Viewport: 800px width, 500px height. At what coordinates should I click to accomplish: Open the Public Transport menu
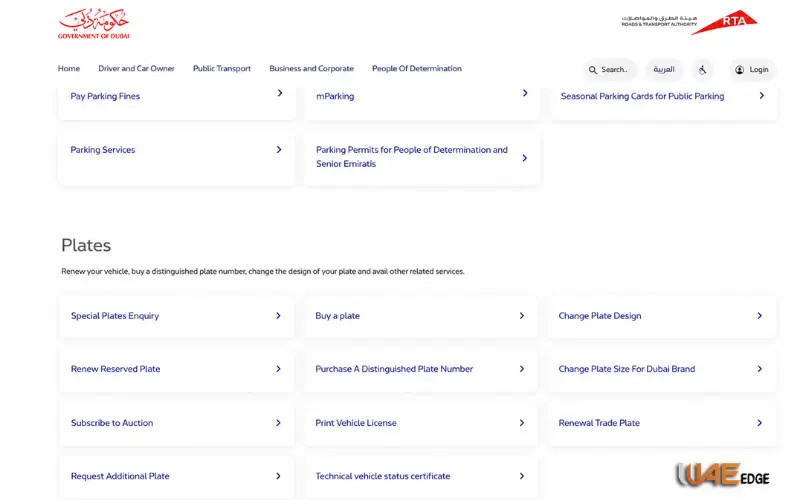pos(222,68)
